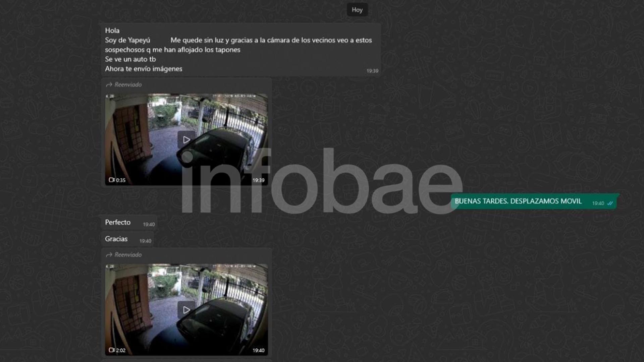The height and width of the screenshot is (362, 644).
Task: Click the read-receipt double check icon
Action: (610, 203)
